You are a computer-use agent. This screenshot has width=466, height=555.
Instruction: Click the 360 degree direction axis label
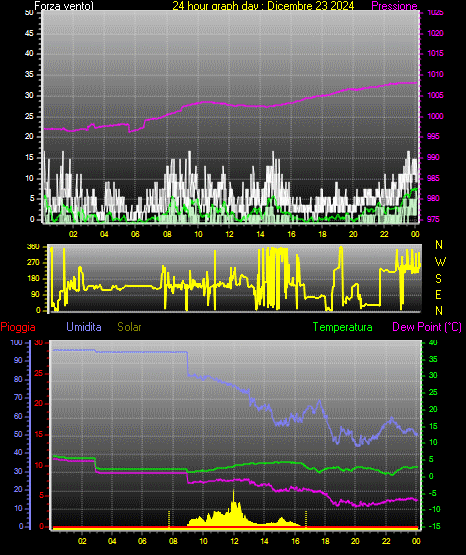(x=33, y=247)
